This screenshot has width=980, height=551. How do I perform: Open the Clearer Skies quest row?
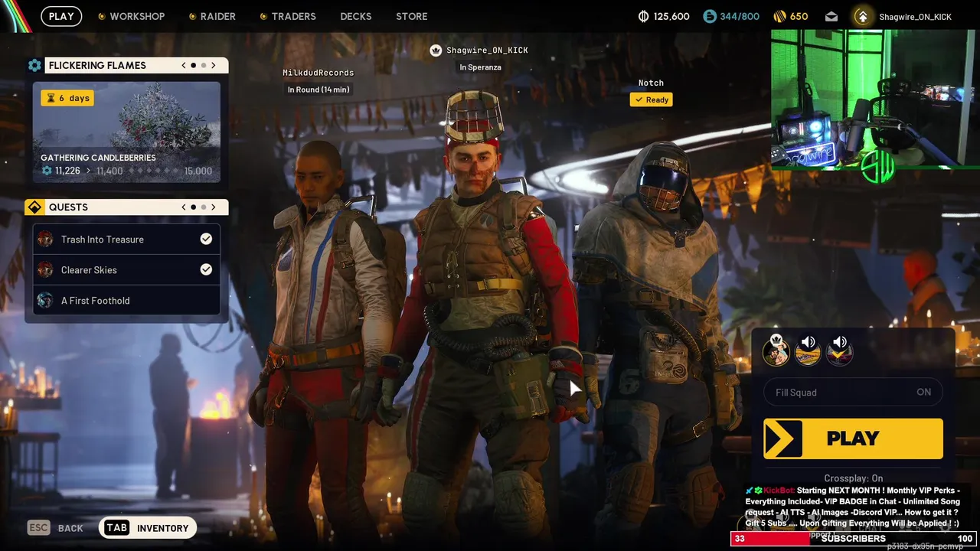click(x=126, y=270)
